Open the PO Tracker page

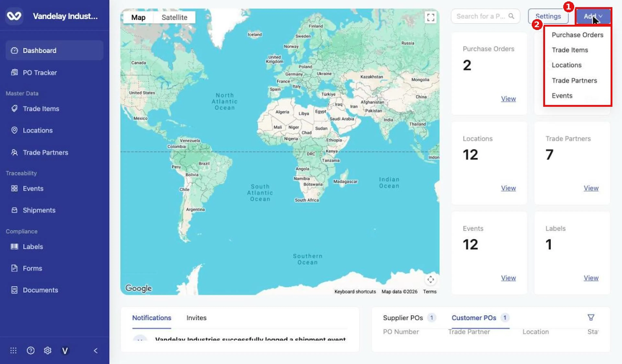pos(54,72)
